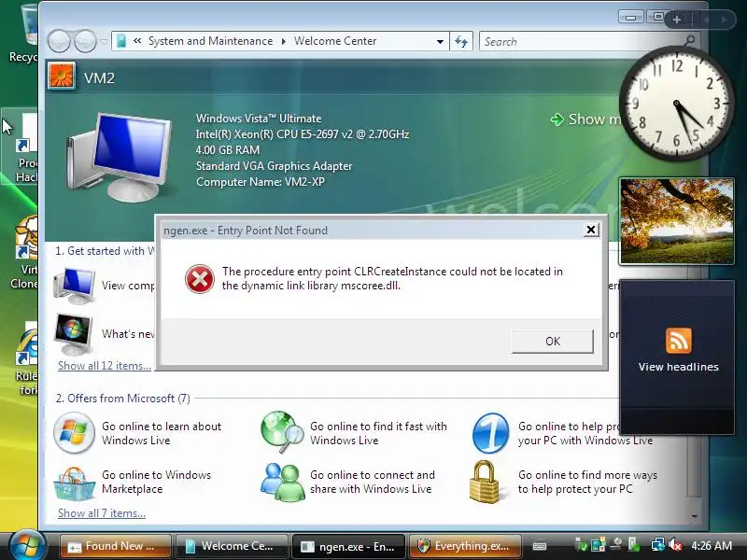Click the two people connect and share icon
747x560 pixels.
point(283,482)
